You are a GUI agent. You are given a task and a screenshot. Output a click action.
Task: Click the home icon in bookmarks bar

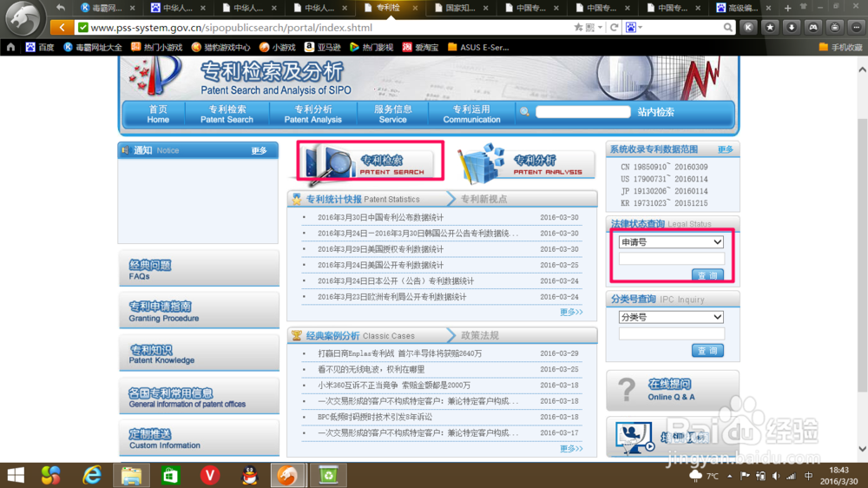pyautogui.click(x=10, y=48)
